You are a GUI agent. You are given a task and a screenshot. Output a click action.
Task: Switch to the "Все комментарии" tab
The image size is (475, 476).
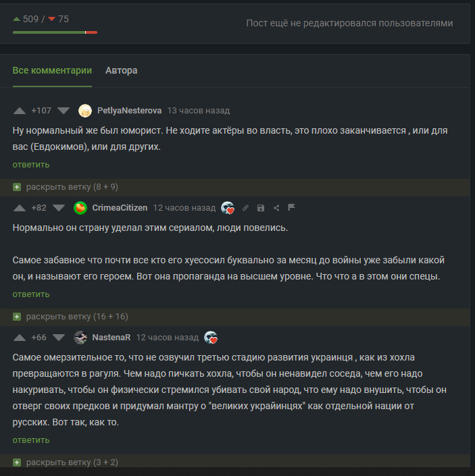tap(52, 70)
